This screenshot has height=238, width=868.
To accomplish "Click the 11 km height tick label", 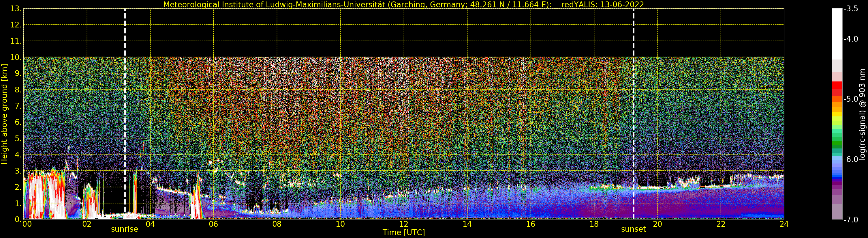I will 16,41.
